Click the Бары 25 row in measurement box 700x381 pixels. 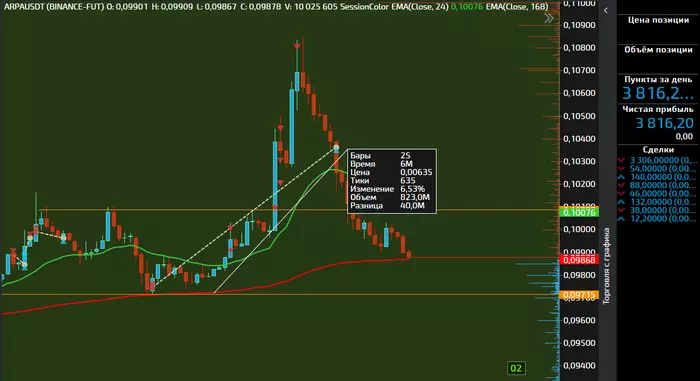392,155
